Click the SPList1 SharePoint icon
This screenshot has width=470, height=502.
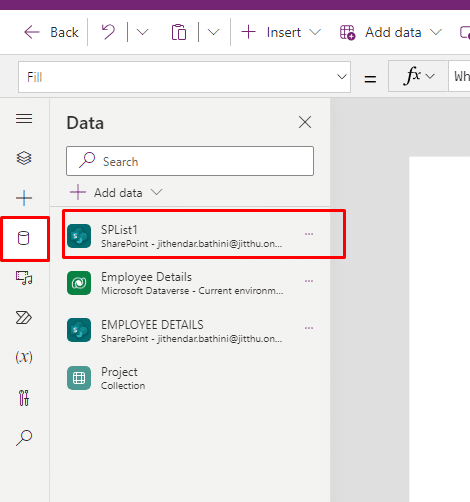(79, 236)
